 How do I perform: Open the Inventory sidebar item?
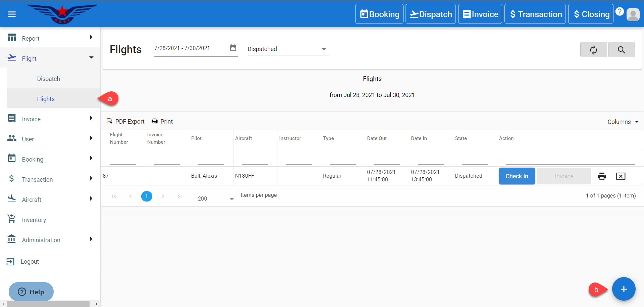click(x=34, y=220)
